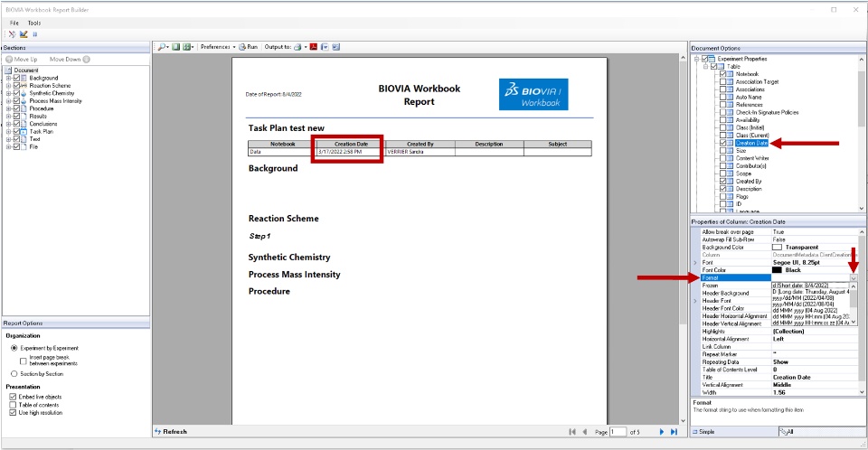Select the Document root node icon
This screenshot has width=868, height=450.
[8, 70]
